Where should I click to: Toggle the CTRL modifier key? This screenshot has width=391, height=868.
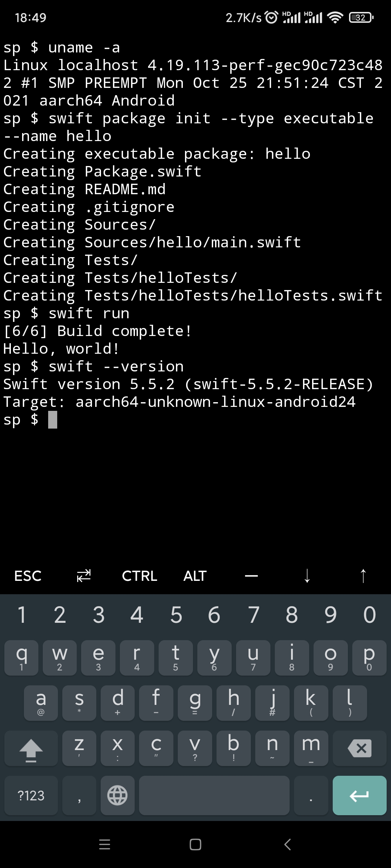(x=139, y=576)
